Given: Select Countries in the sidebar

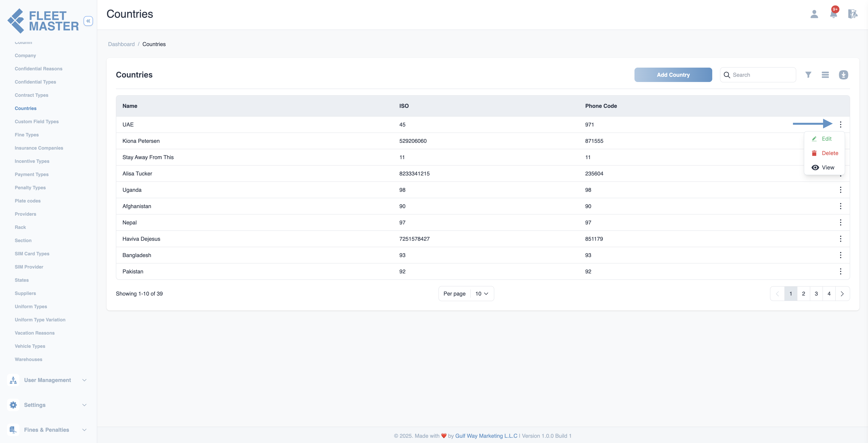Looking at the screenshot, I should 26,108.
